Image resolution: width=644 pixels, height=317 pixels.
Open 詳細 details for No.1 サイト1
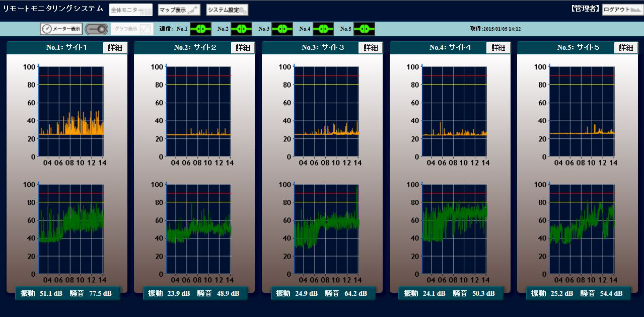click(115, 47)
